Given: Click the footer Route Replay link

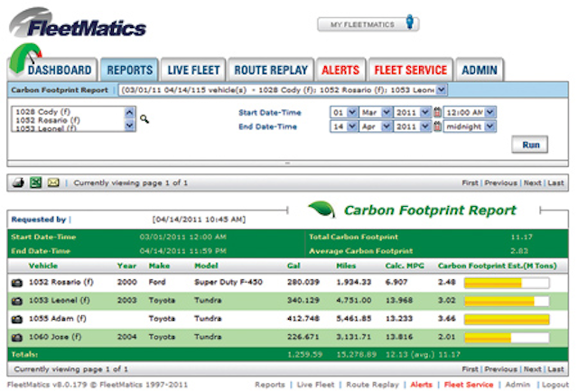Looking at the screenshot, I should coord(373,385).
